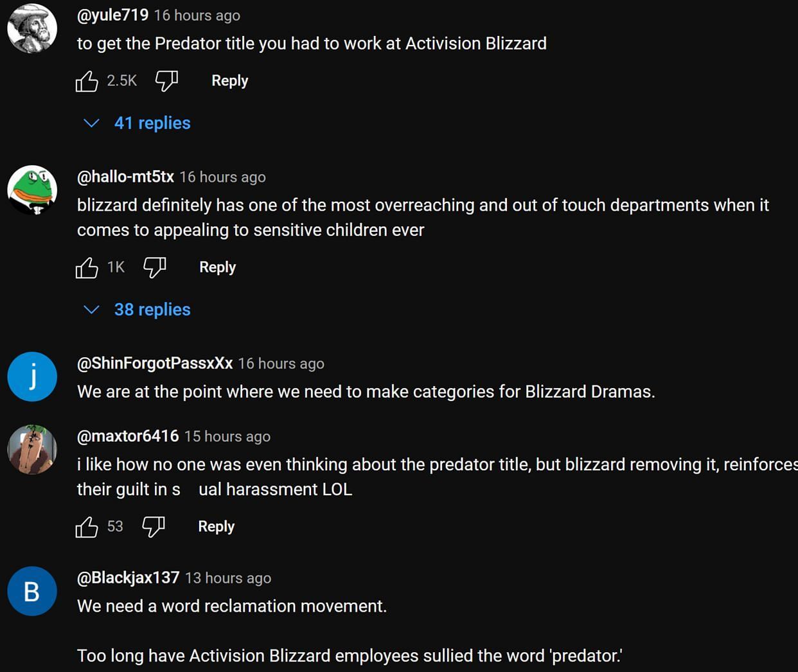The image size is (798, 672).
Task: Open @yule719's channel via username
Action: coord(112,15)
